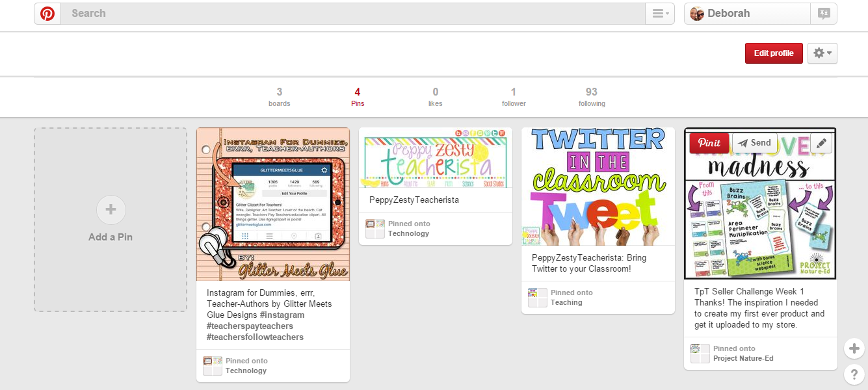Open the Pinterest home logo
The width and height of the screenshot is (868, 390).
pos(47,14)
